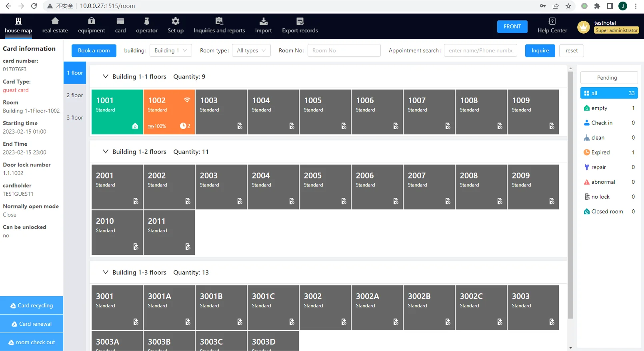This screenshot has width=644, height=351.
Task: Collapse Building 1-3 floors section
Action: (106, 272)
